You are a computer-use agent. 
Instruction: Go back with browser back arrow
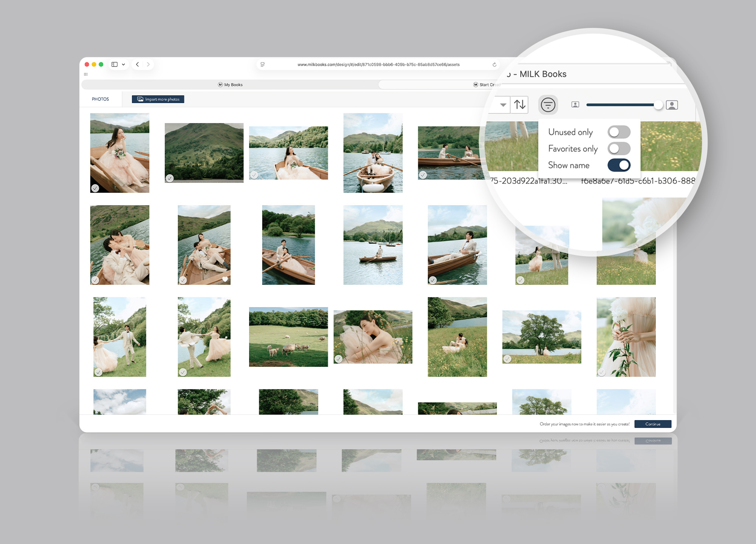coord(138,65)
